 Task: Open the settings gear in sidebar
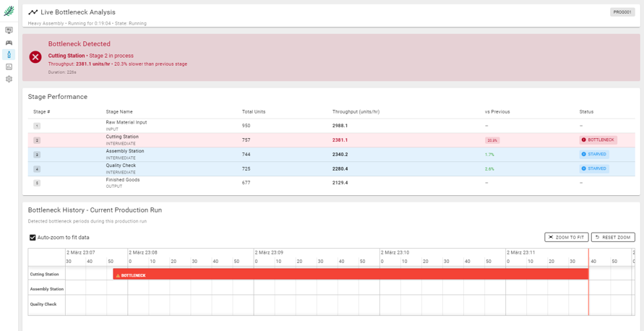click(x=9, y=79)
